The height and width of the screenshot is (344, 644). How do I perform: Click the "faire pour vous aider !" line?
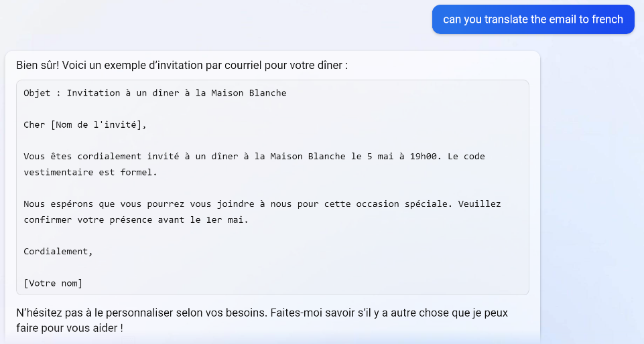pos(70,329)
